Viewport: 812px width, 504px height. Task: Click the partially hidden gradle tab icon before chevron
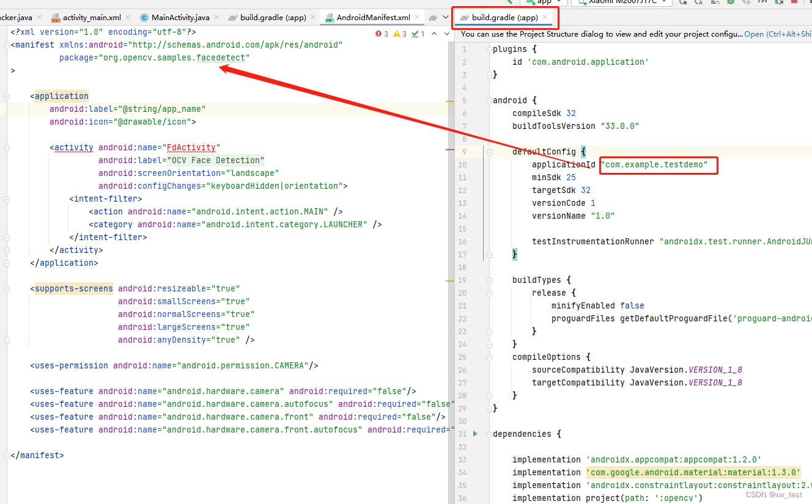coord(433,18)
